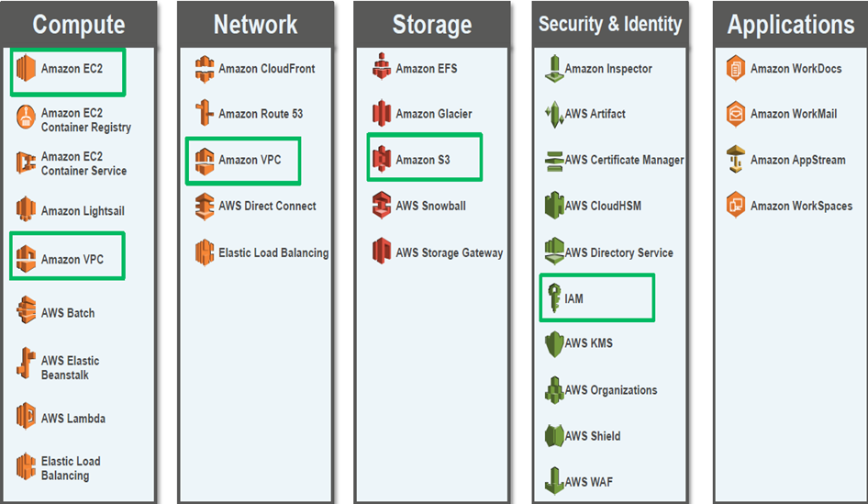Click the AWS Storage Gateway text
Screen dimensions: 868x504
449,252
